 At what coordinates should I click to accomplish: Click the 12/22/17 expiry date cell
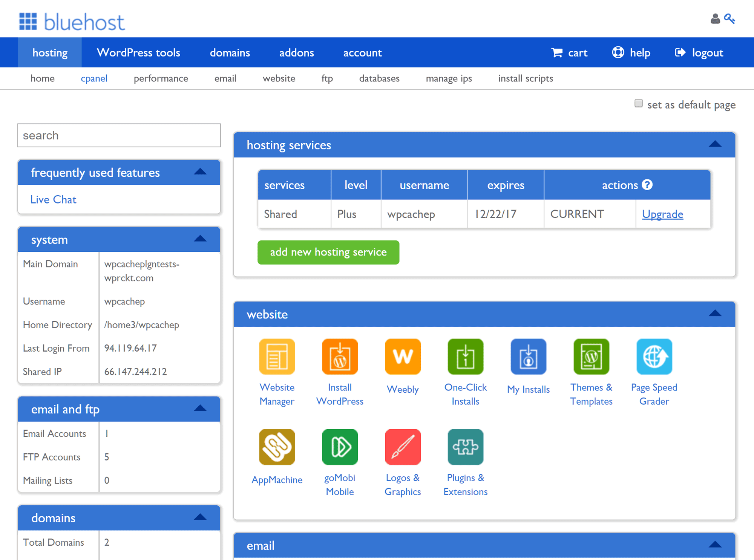(x=506, y=214)
